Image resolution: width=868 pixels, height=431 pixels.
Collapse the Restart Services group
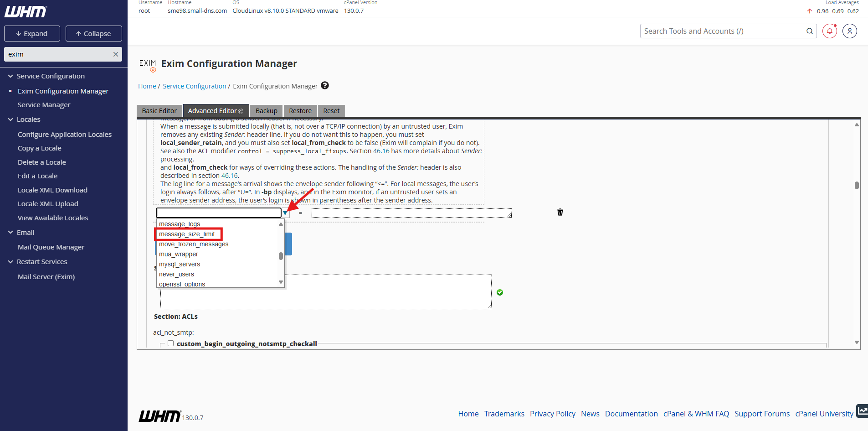pos(10,262)
